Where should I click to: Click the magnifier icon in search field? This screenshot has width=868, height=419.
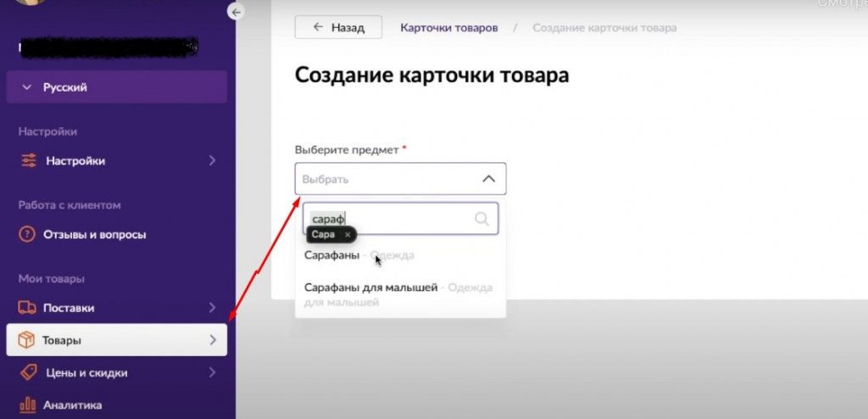(482, 219)
